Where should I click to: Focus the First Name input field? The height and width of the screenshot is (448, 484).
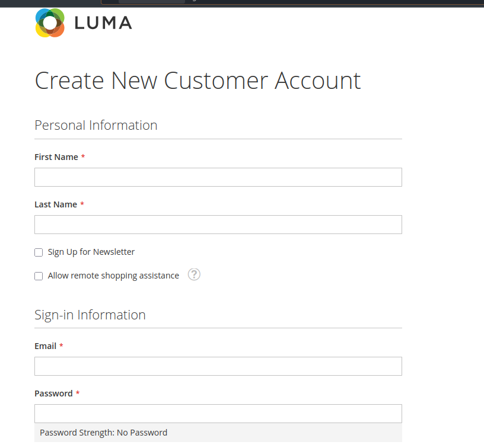[218, 177]
